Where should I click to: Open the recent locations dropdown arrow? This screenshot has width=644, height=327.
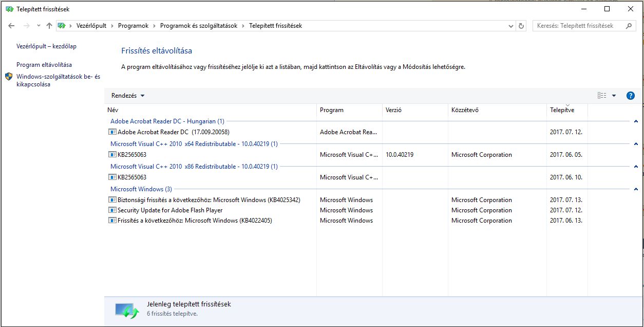pyautogui.click(x=39, y=26)
